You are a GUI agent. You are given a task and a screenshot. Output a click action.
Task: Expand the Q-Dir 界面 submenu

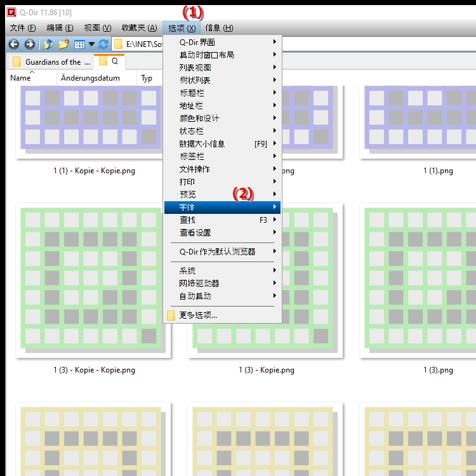click(222, 42)
